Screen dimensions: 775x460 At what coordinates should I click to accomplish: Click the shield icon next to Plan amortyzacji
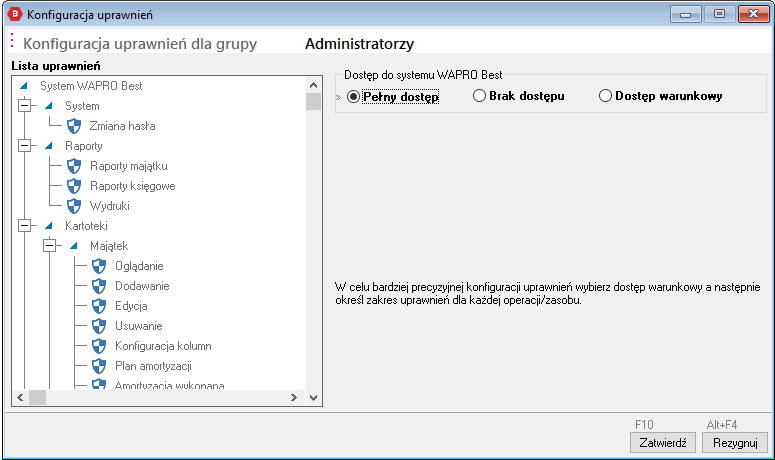[99, 366]
